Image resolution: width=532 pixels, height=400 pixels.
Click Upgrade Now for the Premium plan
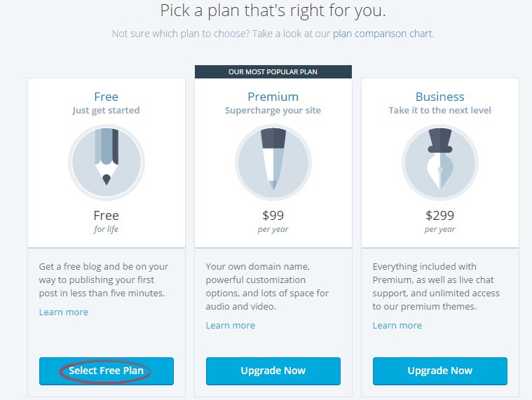click(x=273, y=371)
